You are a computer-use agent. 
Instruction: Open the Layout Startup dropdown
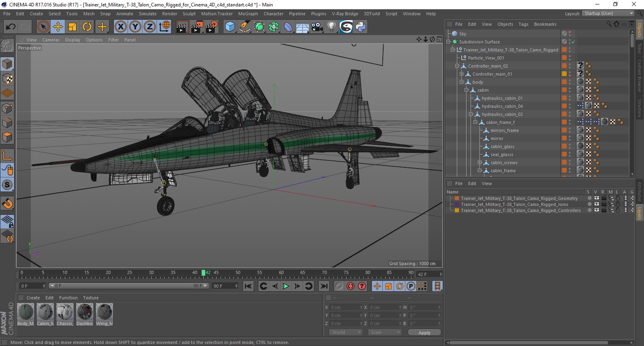coord(609,13)
